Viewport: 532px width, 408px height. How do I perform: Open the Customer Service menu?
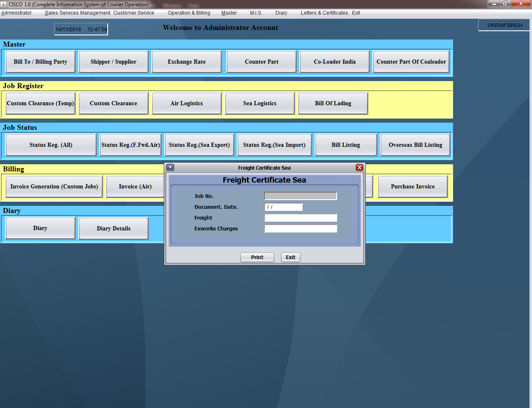134,13
